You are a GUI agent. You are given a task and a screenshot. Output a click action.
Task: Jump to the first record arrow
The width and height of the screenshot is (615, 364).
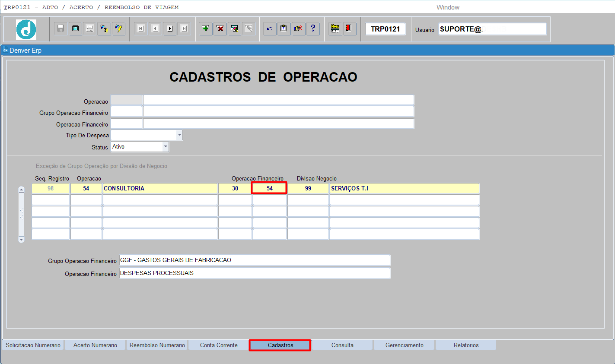(x=140, y=28)
